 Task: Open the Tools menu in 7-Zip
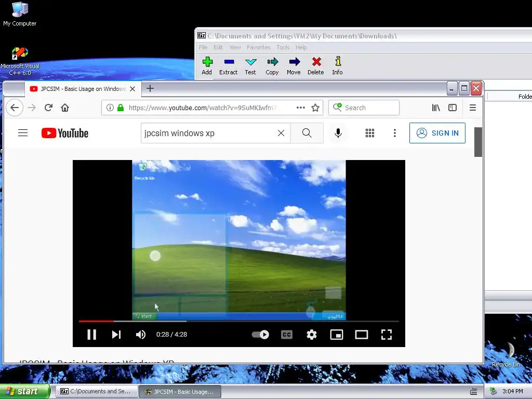pos(283,47)
